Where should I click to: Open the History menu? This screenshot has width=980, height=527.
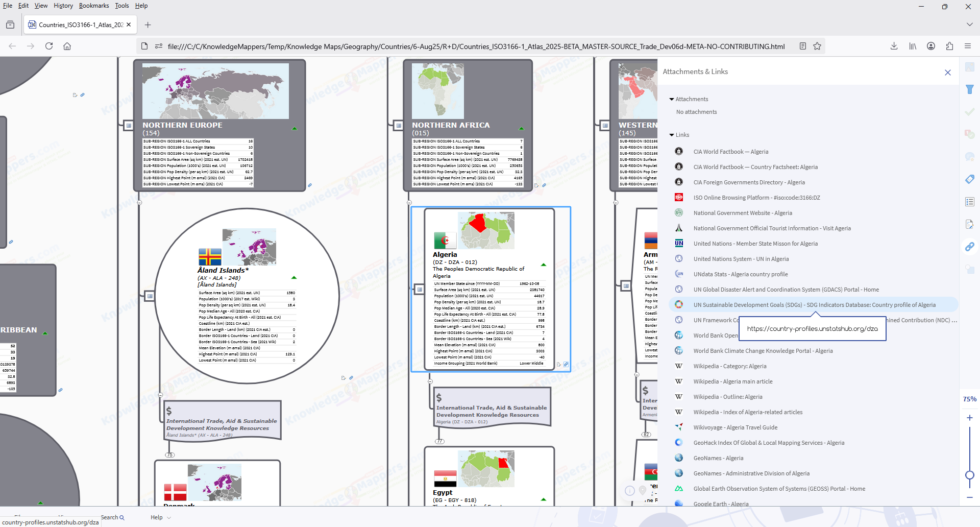click(63, 6)
